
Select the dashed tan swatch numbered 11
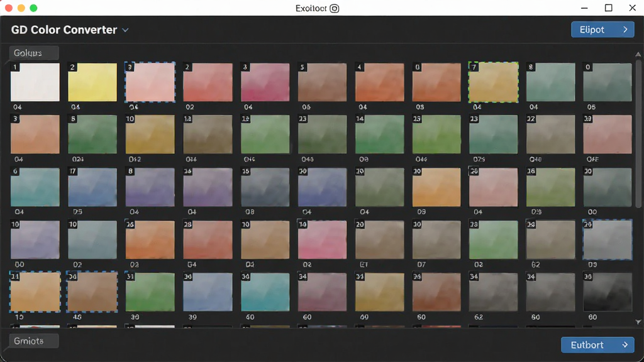coord(35,292)
